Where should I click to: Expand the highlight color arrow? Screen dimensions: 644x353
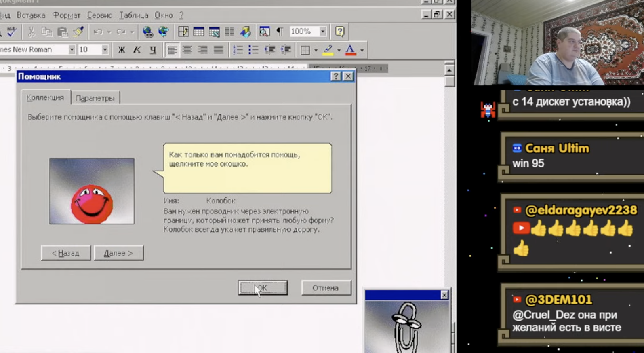point(339,50)
